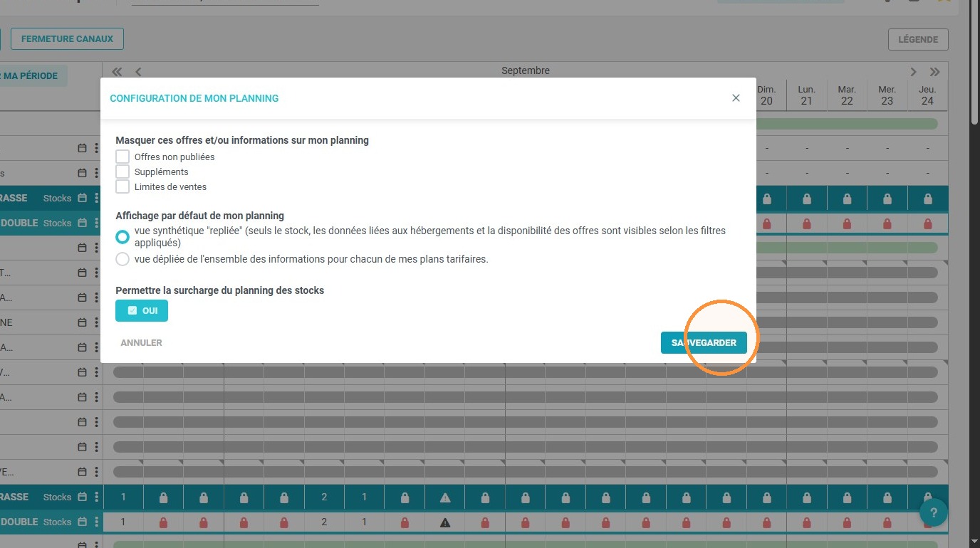Screen dimensions: 980x548
Task: Select the "Mer. 23" day header
Action: pyautogui.click(x=887, y=95)
